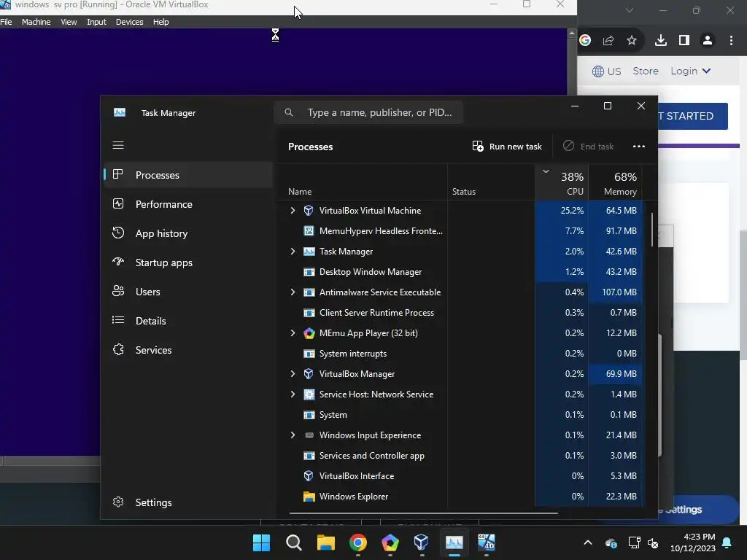Show hidden icons in the system tray
This screenshot has width=747, height=560.
click(x=588, y=542)
